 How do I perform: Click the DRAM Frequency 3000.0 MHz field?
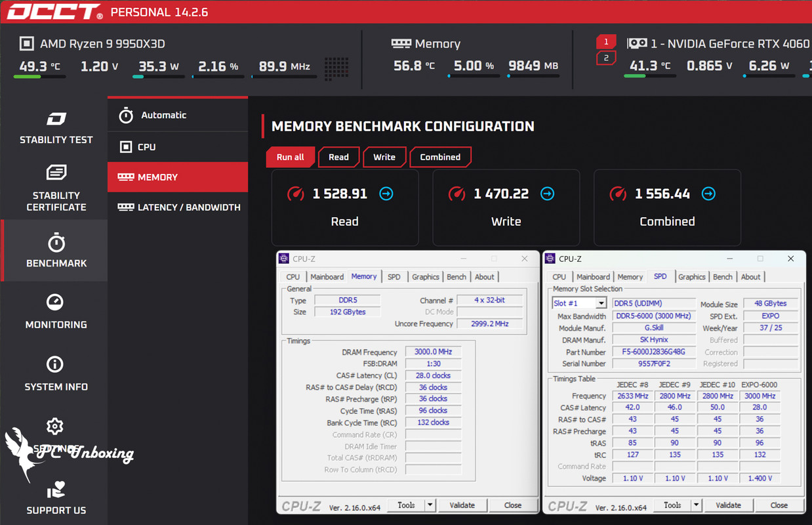tap(434, 352)
